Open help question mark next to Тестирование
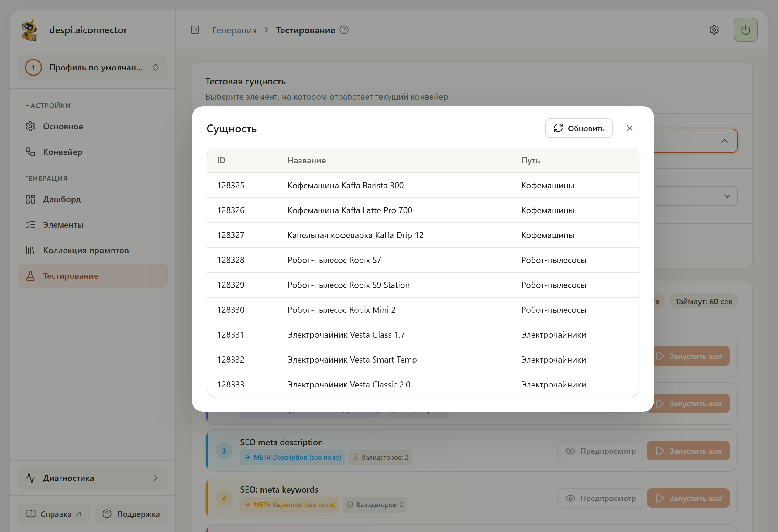 [344, 30]
